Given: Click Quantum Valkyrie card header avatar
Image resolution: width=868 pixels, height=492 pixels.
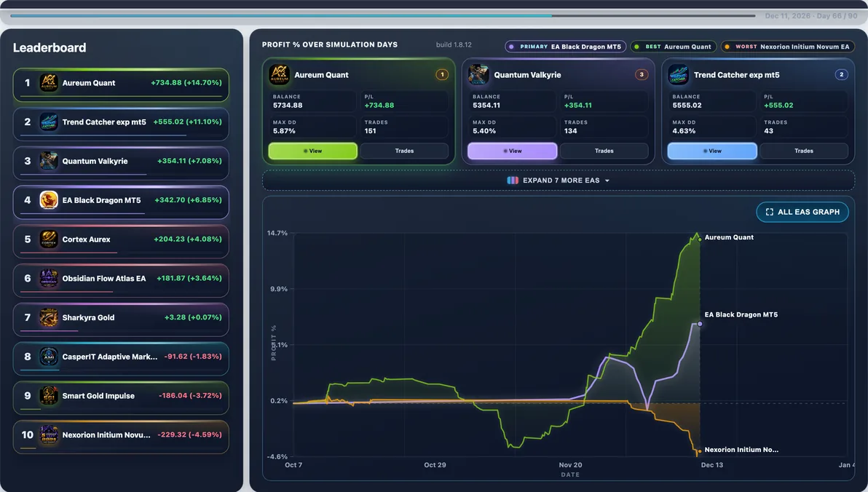Looking at the screenshot, I should (x=478, y=75).
